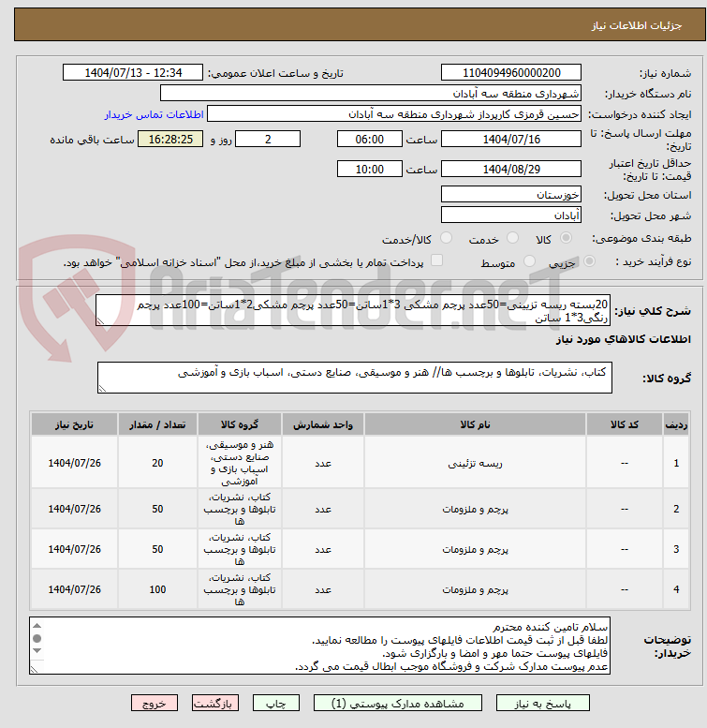
Task: Click the buyer notes text سلام تامین کننده محترم
Action: tap(551, 627)
